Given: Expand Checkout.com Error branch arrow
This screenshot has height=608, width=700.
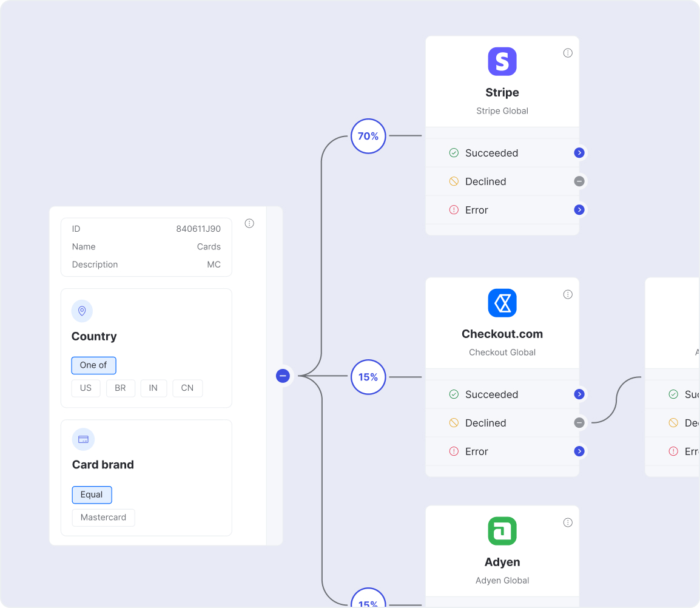Looking at the screenshot, I should coord(579,451).
